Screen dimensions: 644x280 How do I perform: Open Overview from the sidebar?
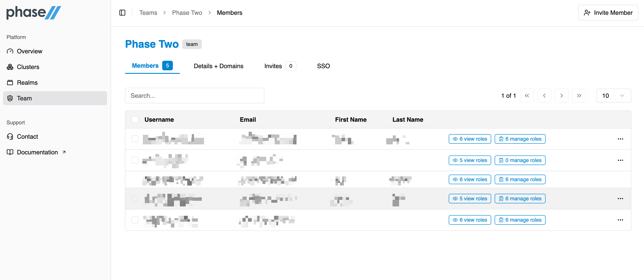pos(29,51)
